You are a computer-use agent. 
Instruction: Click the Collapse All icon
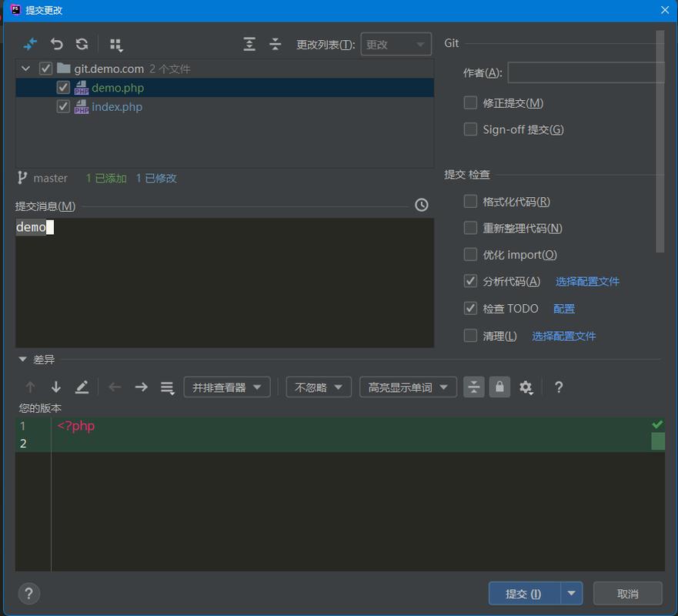275,44
